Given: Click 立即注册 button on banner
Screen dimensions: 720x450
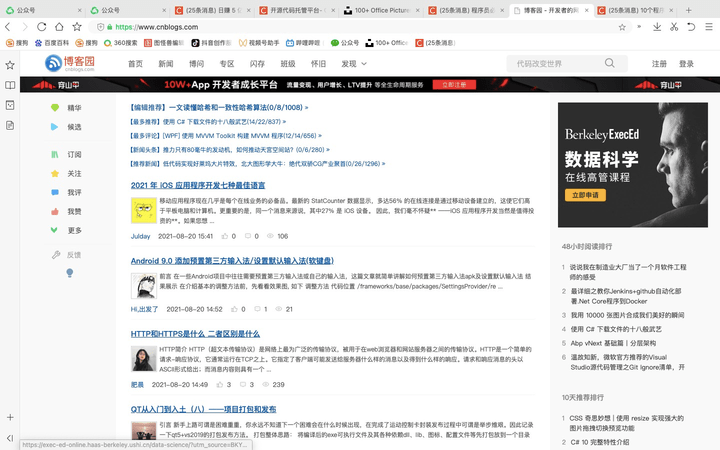Looking at the screenshot, I should pyautogui.click(x=454, y=84).
